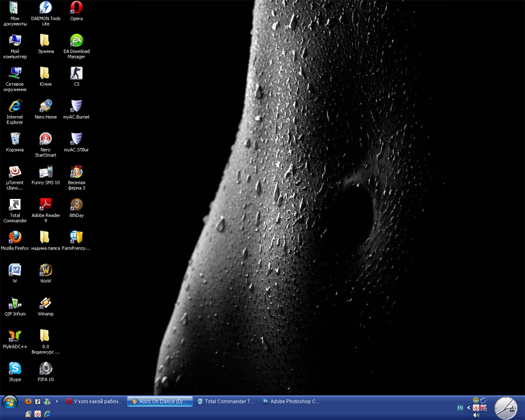Open the EN language selector in tray
Viewport: 525px width, 420px height.
click(x=460, y=408)
